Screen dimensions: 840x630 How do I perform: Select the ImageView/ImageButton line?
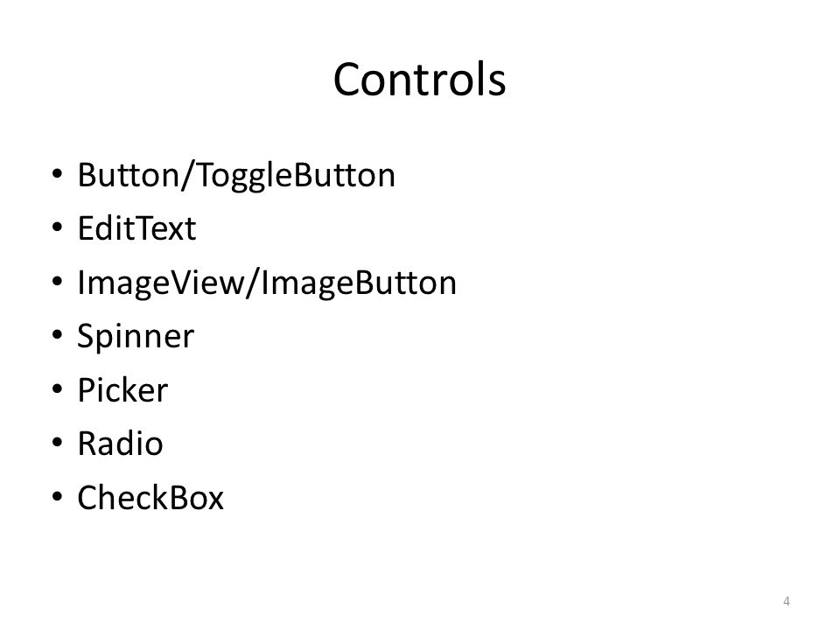pyautogui.click(x=267, y=283)
